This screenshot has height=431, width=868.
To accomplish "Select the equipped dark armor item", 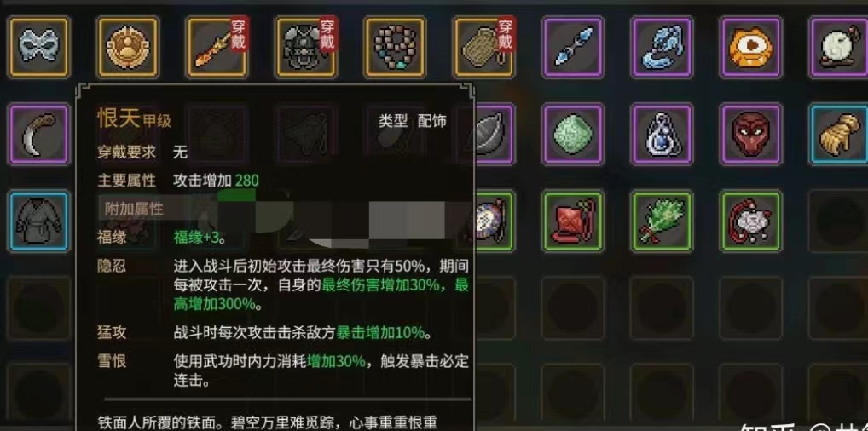I will [305, 47].
